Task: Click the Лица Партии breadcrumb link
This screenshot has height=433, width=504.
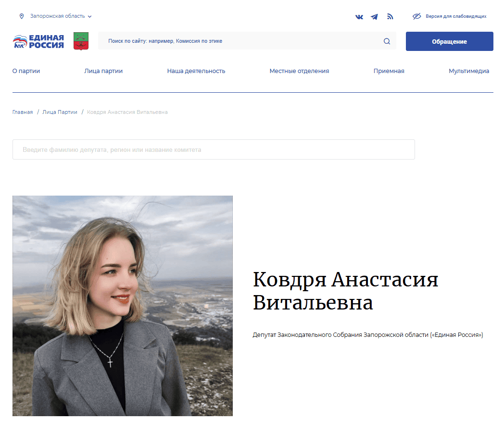Action: point(60,112)
